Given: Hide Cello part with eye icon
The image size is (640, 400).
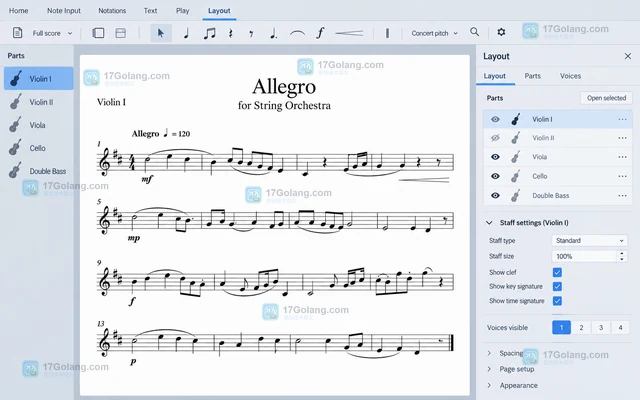Looking at the screenshot, I should (495, 176).
